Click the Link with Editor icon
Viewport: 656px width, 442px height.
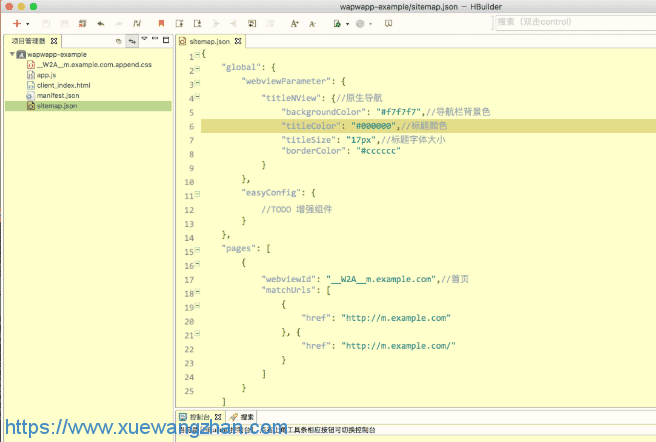[x=131, y=41]
